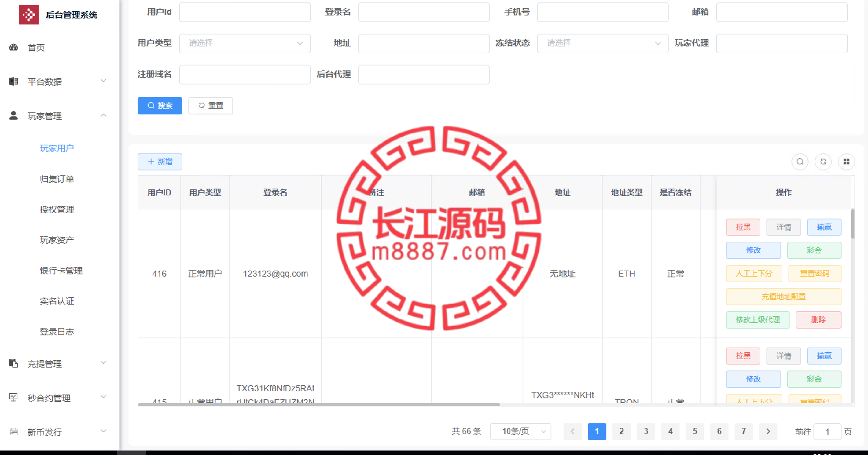This screenshot has width=868, height=455.
Task: Click previous page arrow
Action: (572, 431)
